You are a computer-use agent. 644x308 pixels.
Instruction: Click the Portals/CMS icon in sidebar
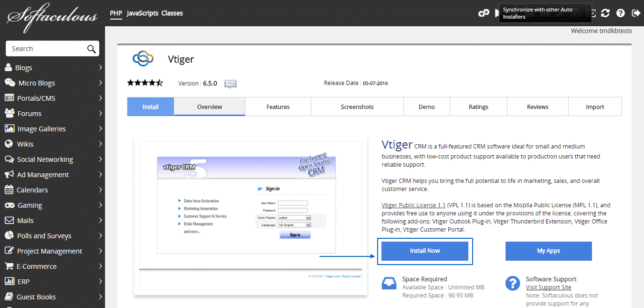[x=9, y=98]
